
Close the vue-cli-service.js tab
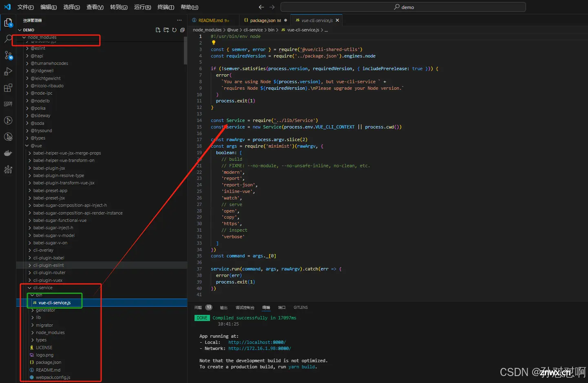click(337, 20)
